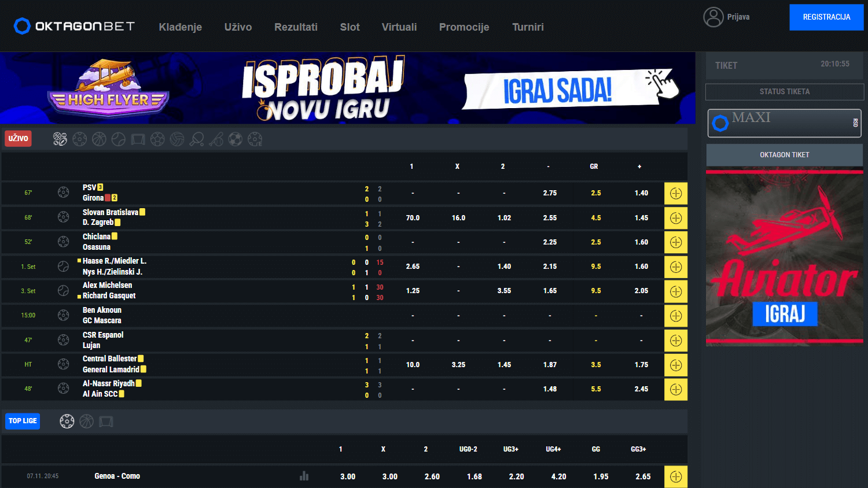Go to Rezultati page
The image size is (868, 488).
296,27
